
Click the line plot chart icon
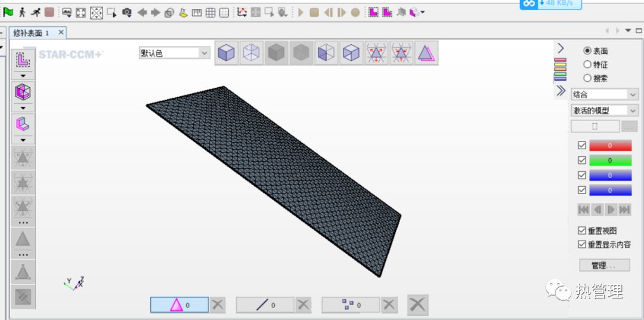pyautogui.click(x=242, y=13)
